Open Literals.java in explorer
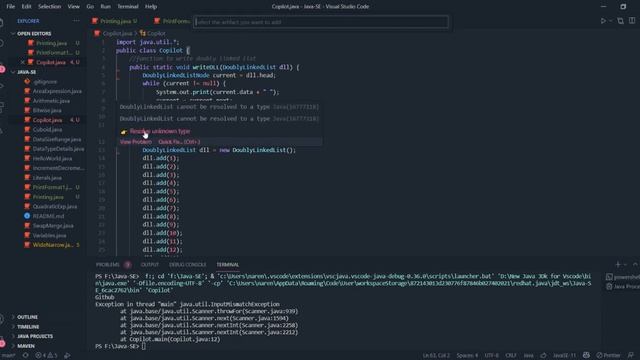This screenshot has width=640, height=360. pos(47,178)
